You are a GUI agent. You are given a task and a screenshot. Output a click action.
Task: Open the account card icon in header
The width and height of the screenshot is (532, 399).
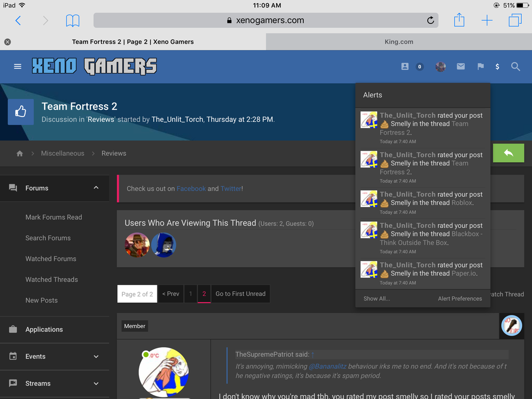click(405, 66)
